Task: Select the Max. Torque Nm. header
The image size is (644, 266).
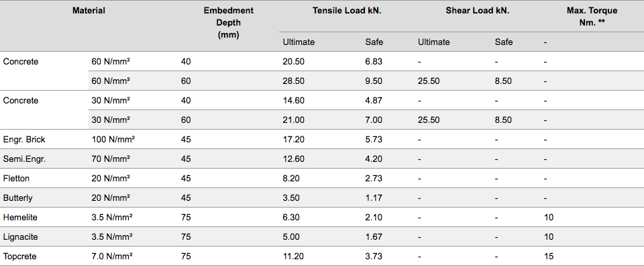Action: coord(592,17)
